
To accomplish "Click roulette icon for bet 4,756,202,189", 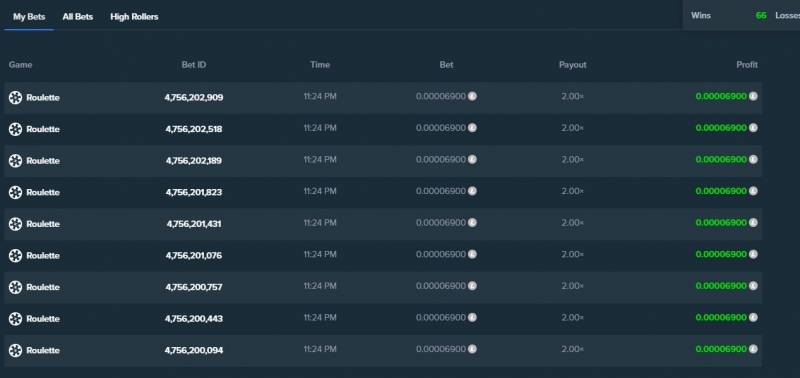I will click(x=15, y=161).
